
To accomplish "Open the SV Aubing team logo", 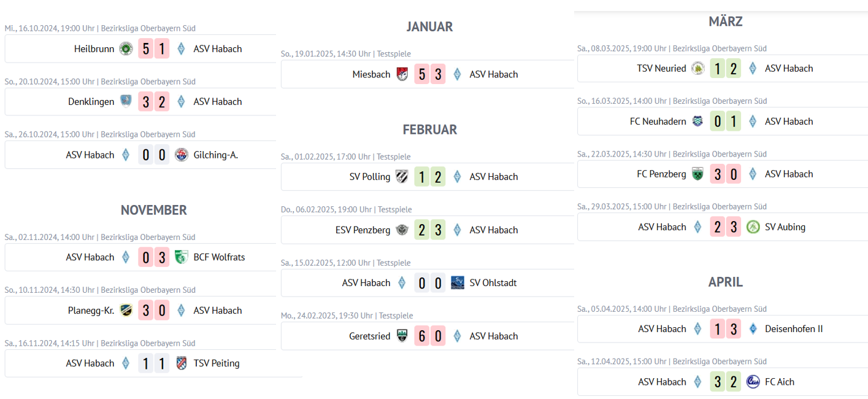I will [x=753, y=227].
